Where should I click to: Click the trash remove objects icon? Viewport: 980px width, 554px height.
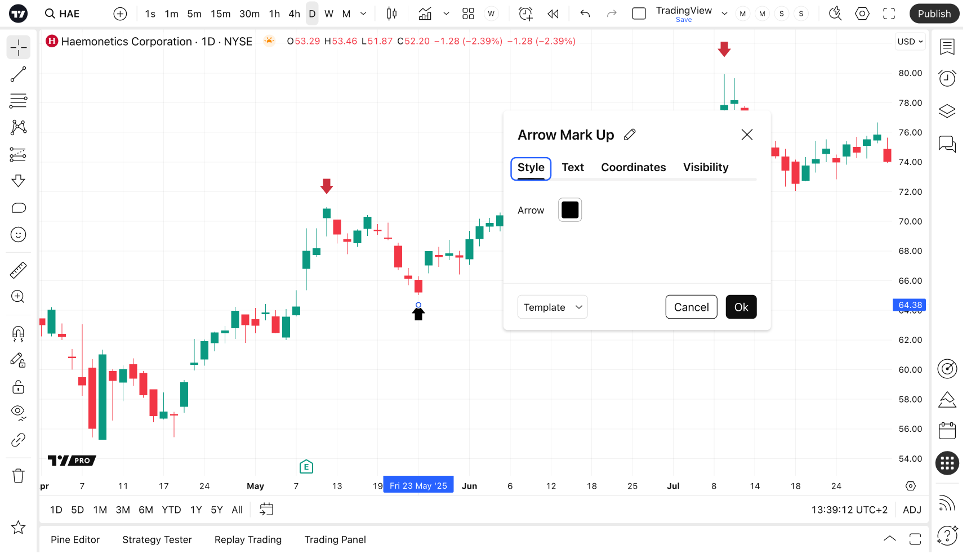click(x=18, y=476)
